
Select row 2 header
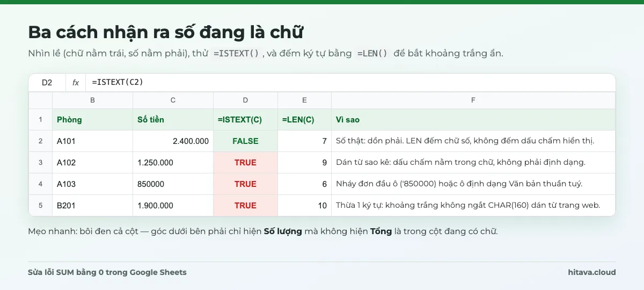tap(41, 141)
